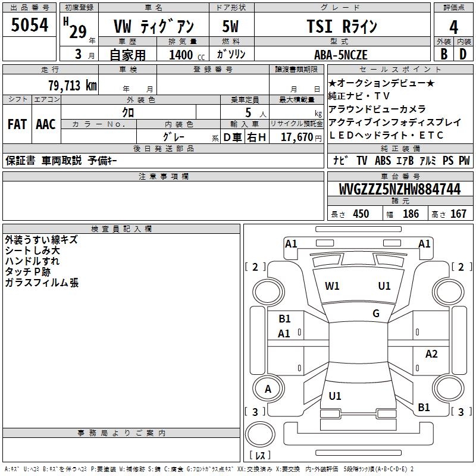Image resolution: width=476 pixels, height=476 pixels.
Task: Click the exterior grade B cell
Action: [x=443, y=54]
